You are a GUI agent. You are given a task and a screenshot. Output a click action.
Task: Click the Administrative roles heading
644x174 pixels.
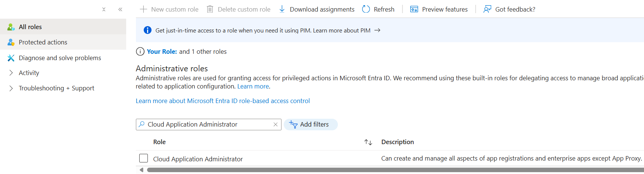[172, 68]
